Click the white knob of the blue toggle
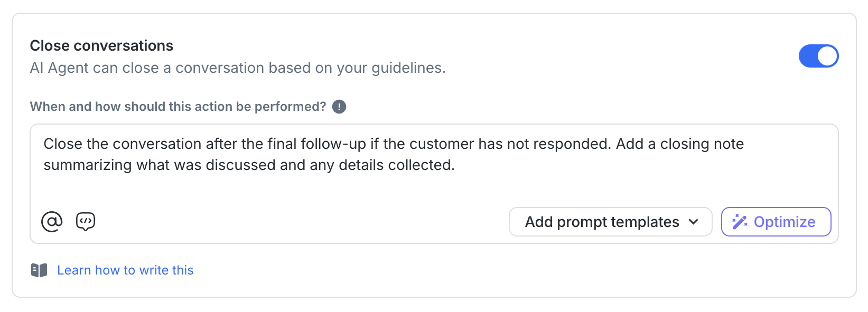The height and width of the screenshot is (312, 868). pyautogui.click(x=827, y=56)
